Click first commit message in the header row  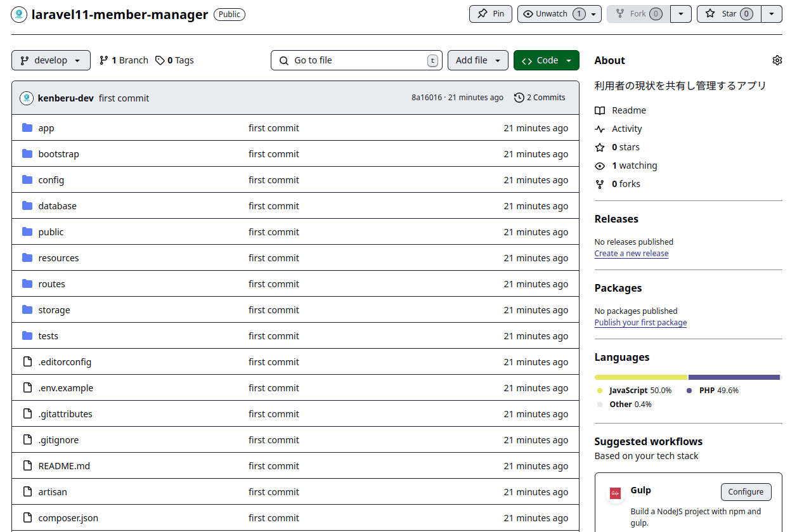pyautogui.click(x=124, y=98)
